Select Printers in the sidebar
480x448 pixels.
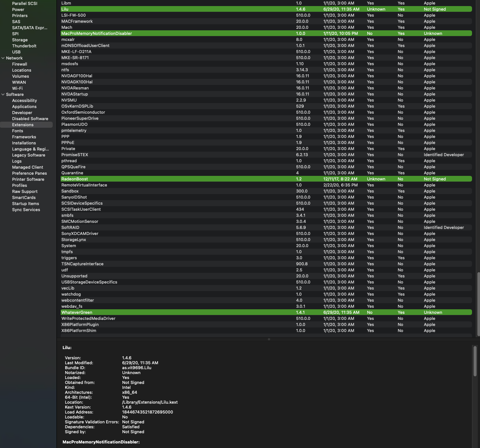pos(20,16)
